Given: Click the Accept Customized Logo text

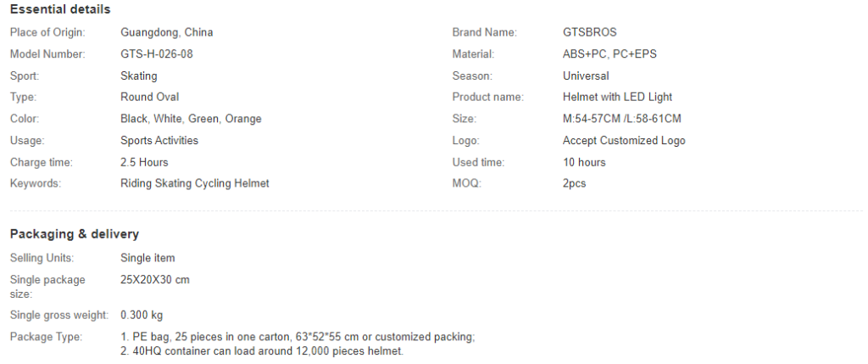Looking at the screenshot, I should pyautogui.click(x=624, y=141).
